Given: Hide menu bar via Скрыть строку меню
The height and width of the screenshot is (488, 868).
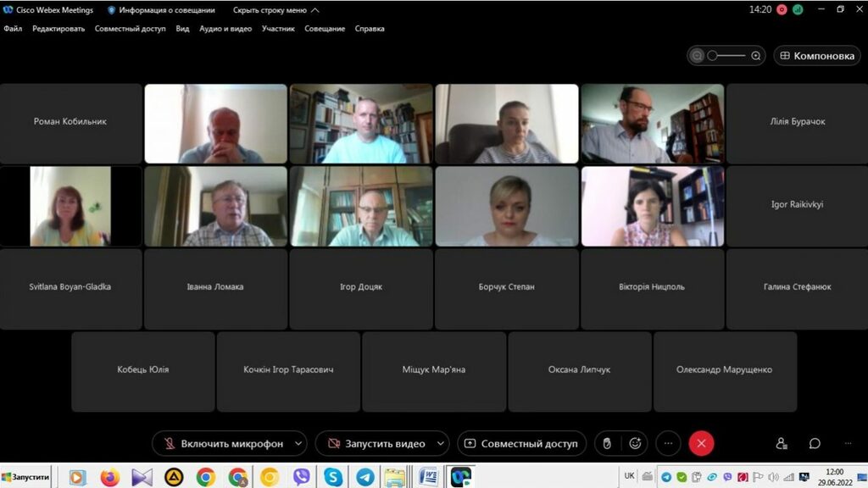Looking at the screenshot, I should (x=275, y=10).
